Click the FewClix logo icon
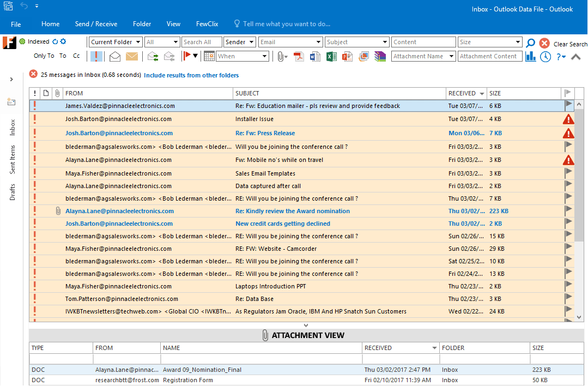Screen dimensions: 588x386 [9, 43]
